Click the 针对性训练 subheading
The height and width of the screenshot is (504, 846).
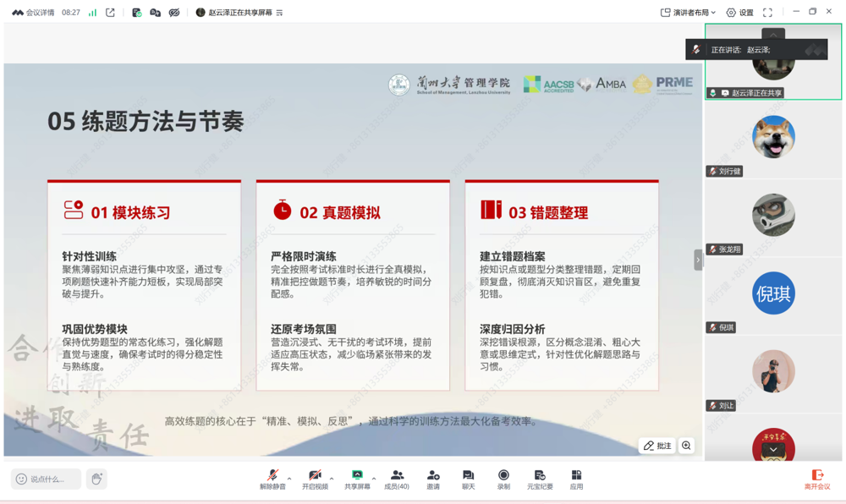(89, 256)
